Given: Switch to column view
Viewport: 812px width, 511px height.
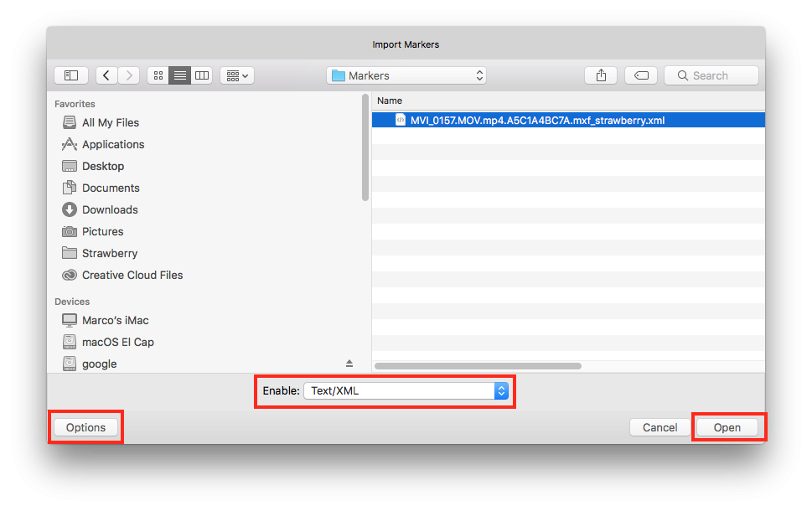Looking at the screenshot, I should [202, 75].
